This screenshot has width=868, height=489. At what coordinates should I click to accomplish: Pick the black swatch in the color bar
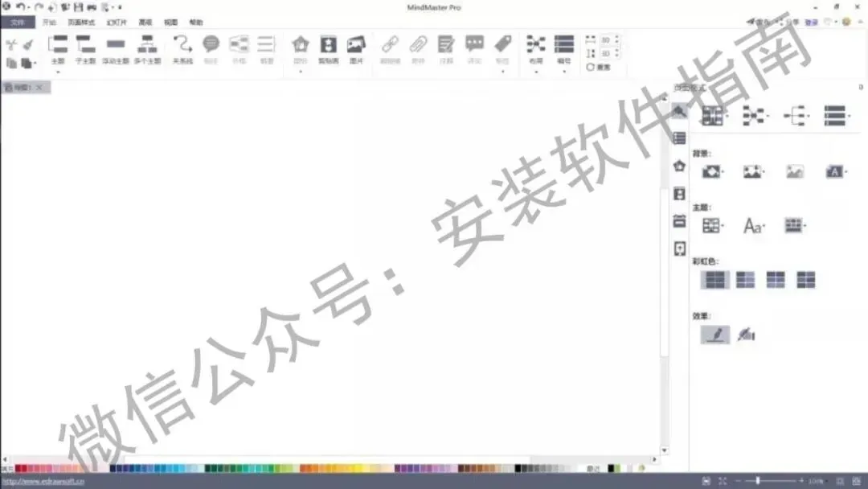(x=518, y=469)
